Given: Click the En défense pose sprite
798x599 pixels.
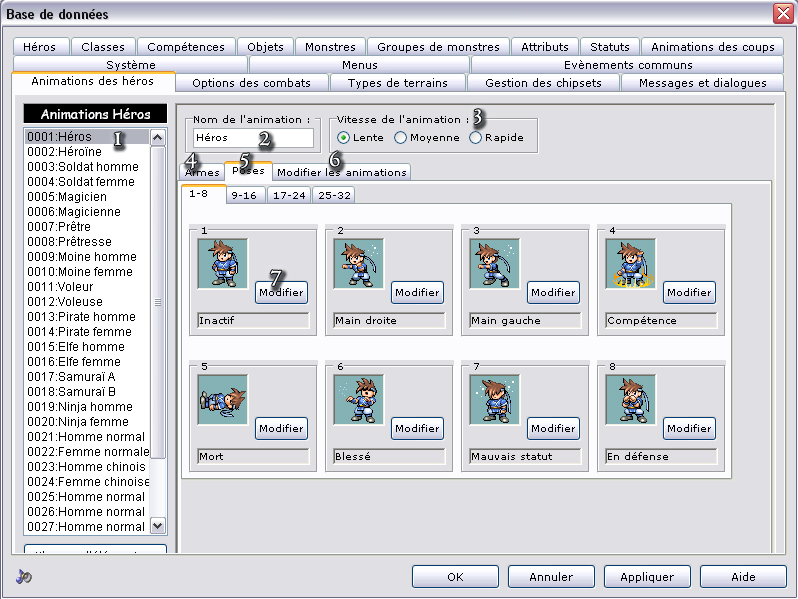Looking at the screenshot, I should point(630,400).
